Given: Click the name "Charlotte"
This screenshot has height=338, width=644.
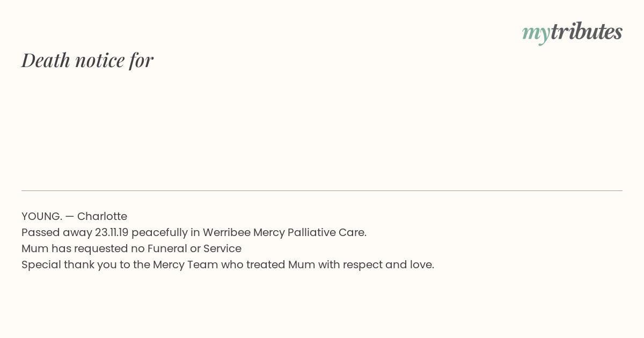Looking at the screenshot, I should point(102,216).
